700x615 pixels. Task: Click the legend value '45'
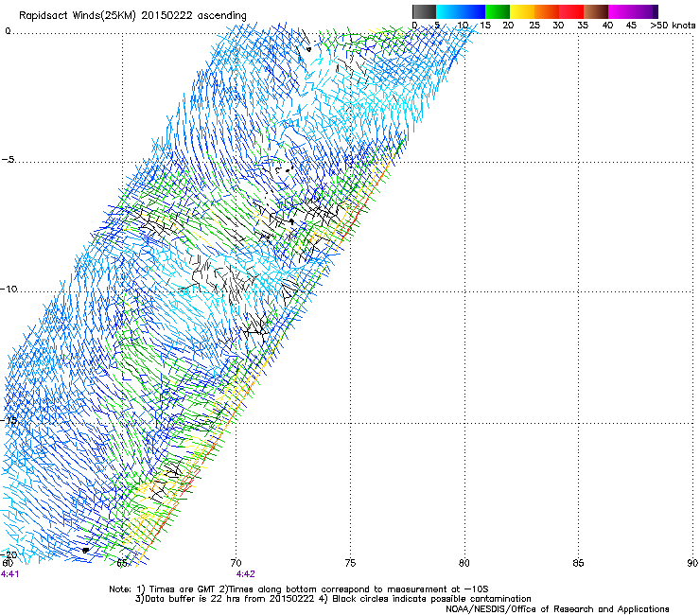631,26
